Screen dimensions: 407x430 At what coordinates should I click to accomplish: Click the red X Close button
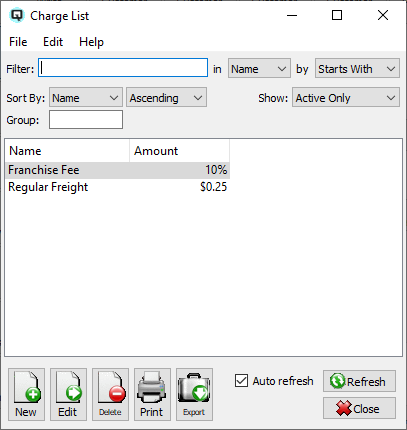pos(359,408)
